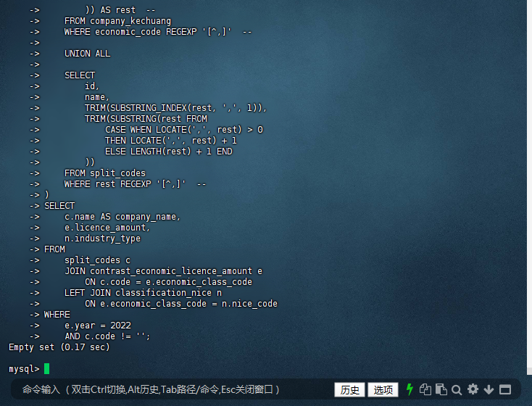Click the text 'e.year = 2022'

click(98, 326)
